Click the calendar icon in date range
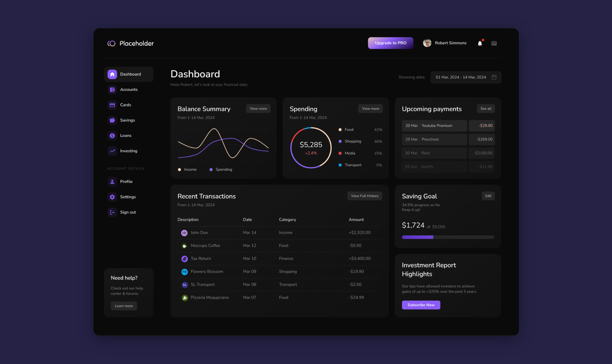The width and height of the screenshot is (612, 364). pyautogui.click(x=494, y=77)
